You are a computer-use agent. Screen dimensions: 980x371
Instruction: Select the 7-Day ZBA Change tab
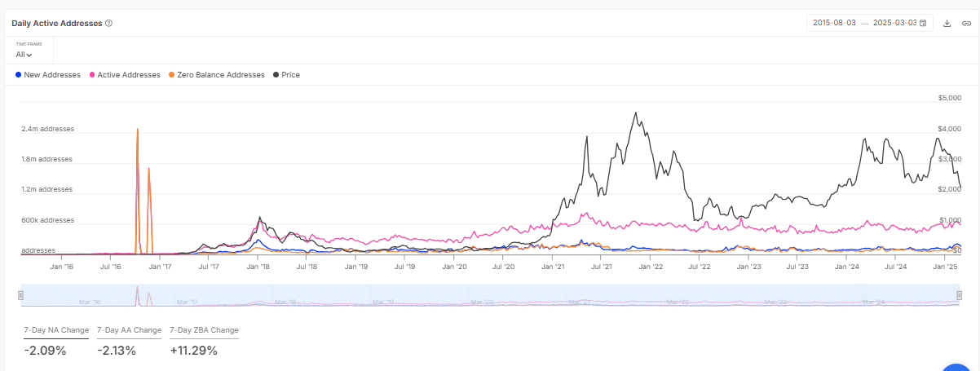(204, 330)
